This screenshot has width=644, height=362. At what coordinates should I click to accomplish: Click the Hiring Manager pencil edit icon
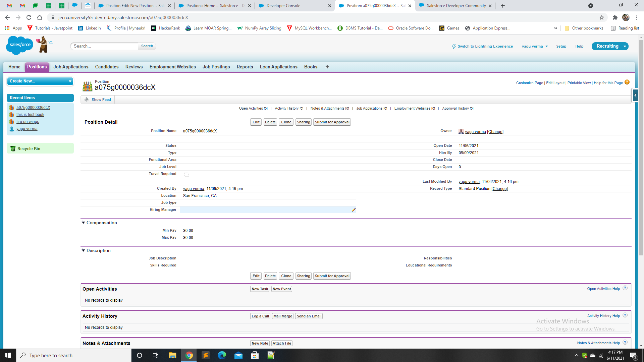point(353,210)
